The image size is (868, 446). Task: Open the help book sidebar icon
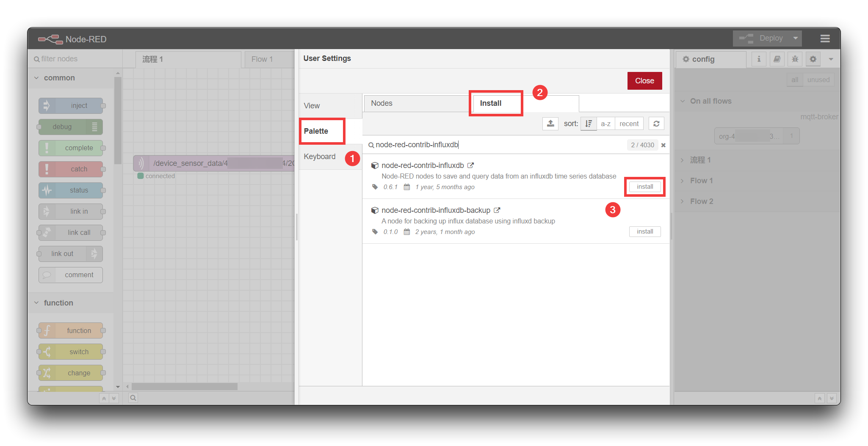click(777, 59)
